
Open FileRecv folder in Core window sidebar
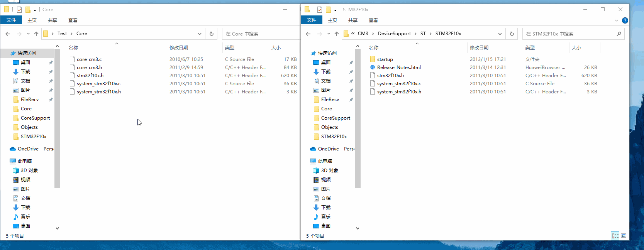click(30, 100)
